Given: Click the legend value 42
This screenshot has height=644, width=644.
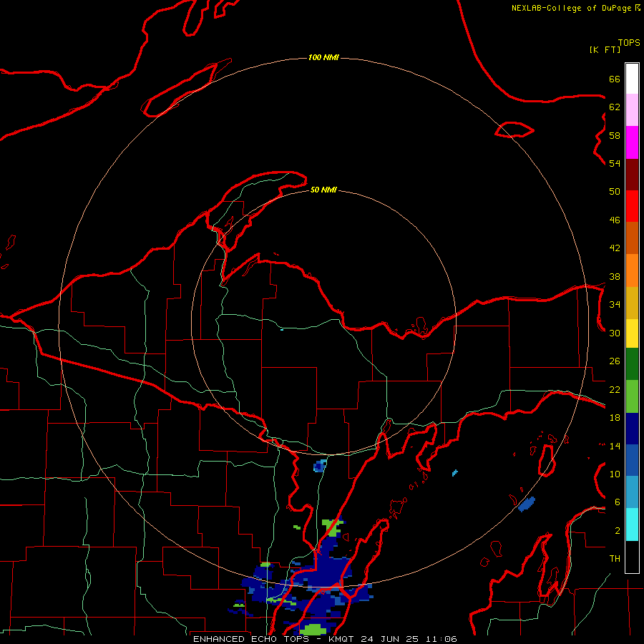Looking at the screenshot, I should pos(615,248).
